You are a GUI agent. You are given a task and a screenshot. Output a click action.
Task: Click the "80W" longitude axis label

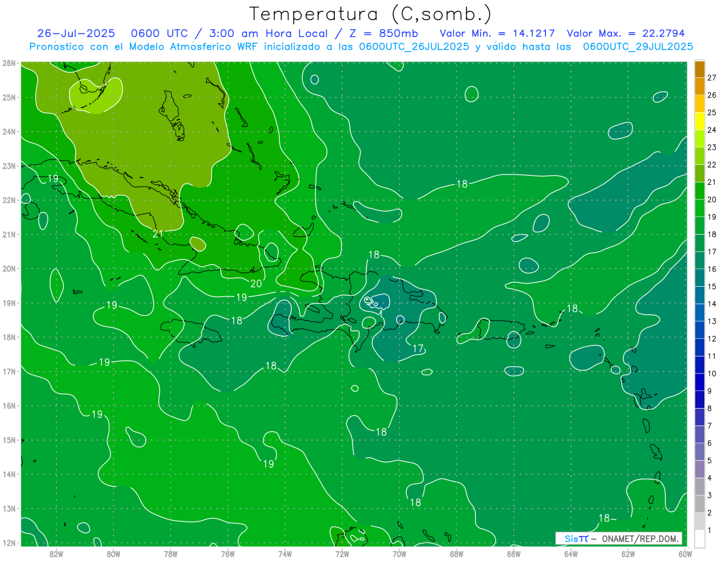(x=113, y=554)
